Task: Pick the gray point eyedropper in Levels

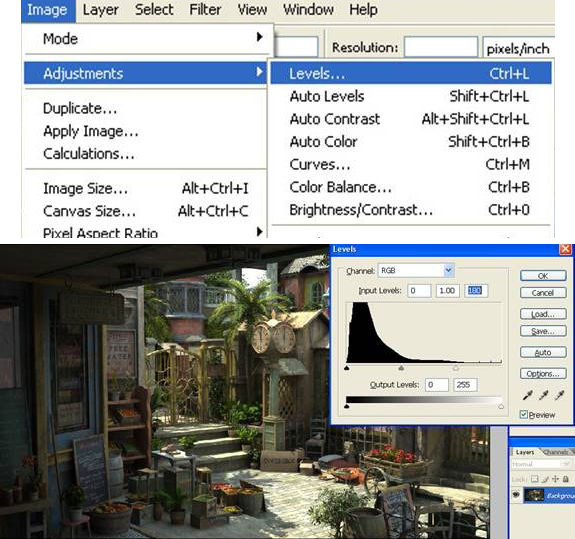Action: coord(543,395)
